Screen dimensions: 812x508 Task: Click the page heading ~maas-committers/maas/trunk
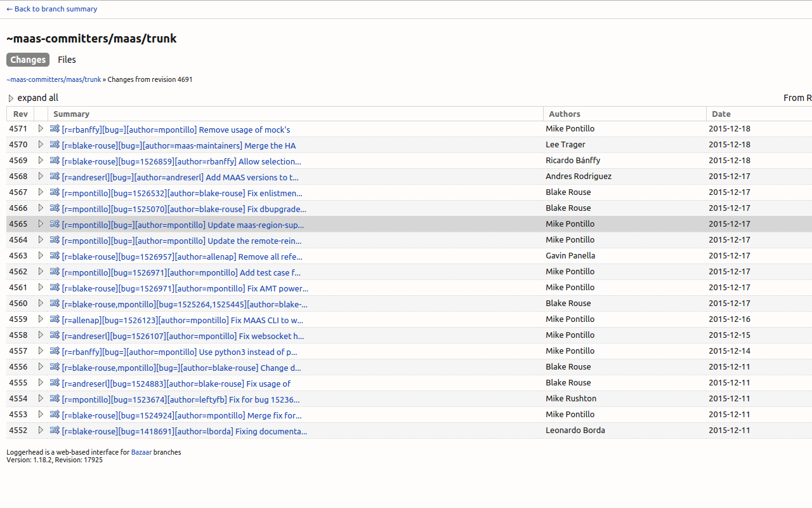91,39
